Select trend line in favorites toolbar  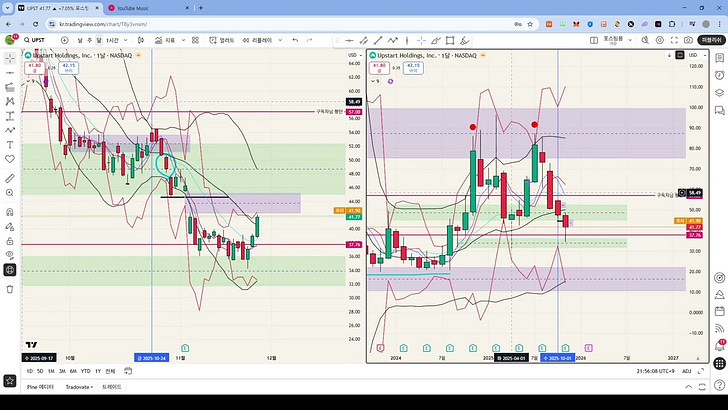coord(378,41)
